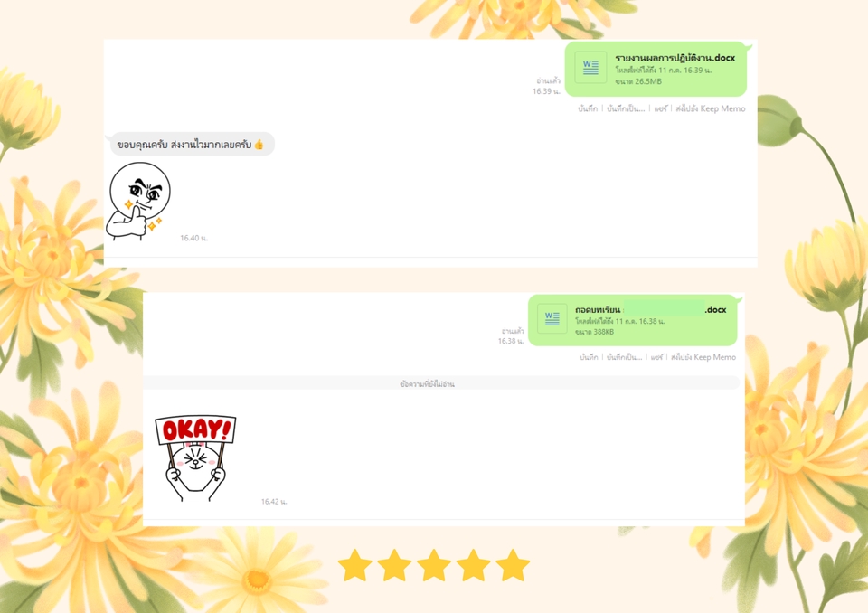
Task: Click the middle yellow star
Action: (x=433, y=565)
